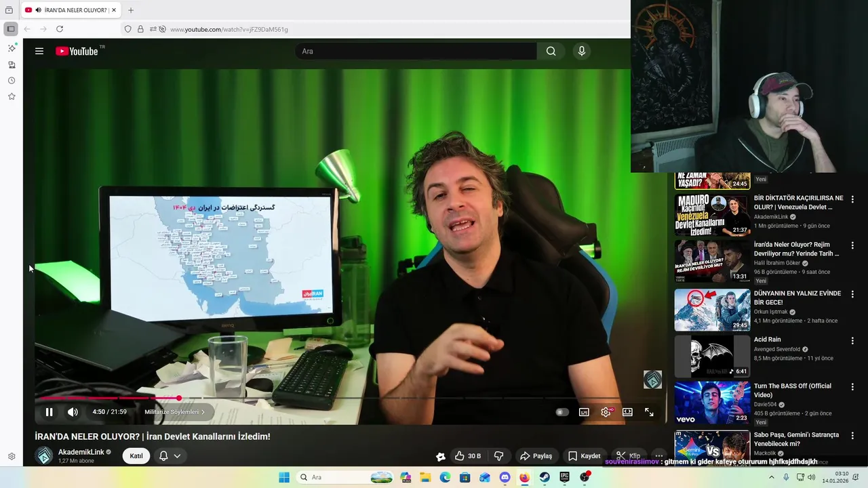Click the channel watermark on the video

pos(652,380)
